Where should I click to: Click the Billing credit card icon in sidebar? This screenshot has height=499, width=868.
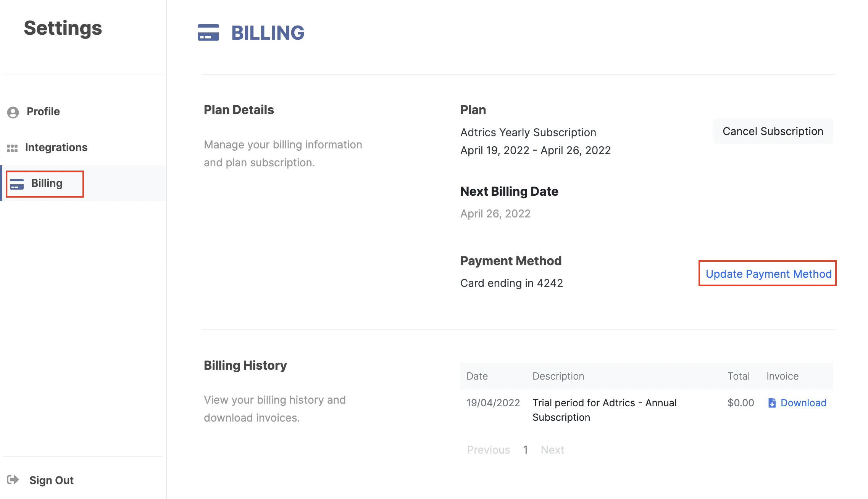[x=17, y=184]
